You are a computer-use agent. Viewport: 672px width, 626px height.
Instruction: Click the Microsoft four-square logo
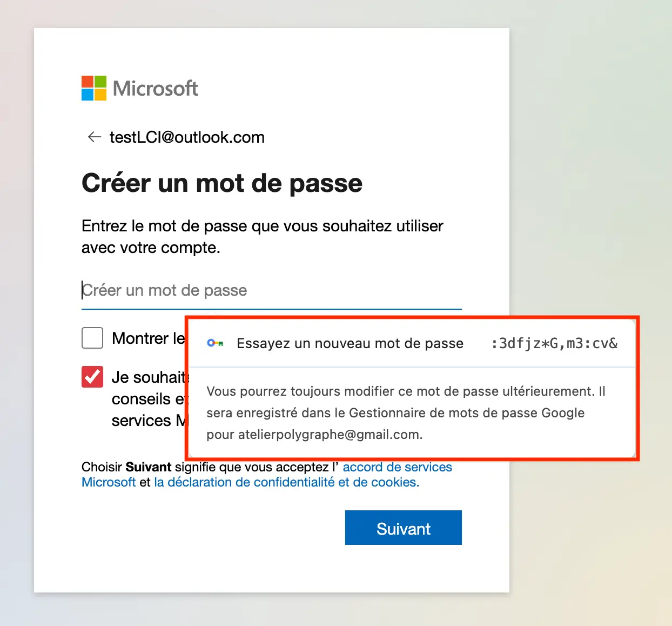tap(94, 88)
